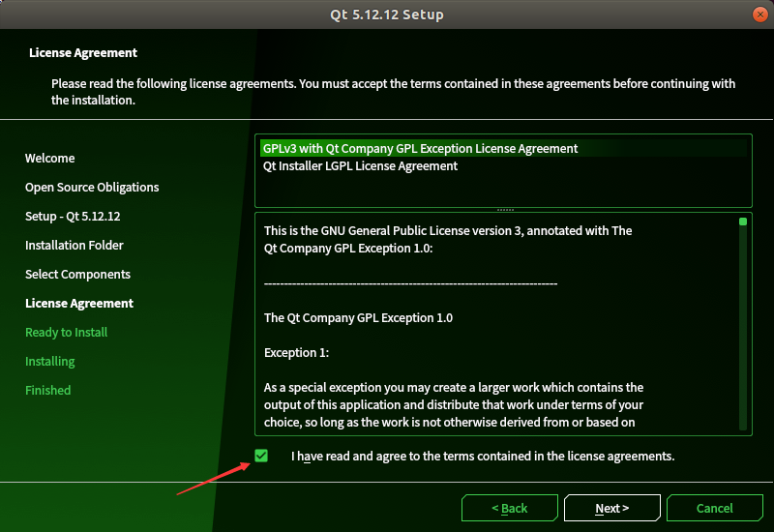
Task: Click the license text scrollbar handle
Action: click(743, 222)
